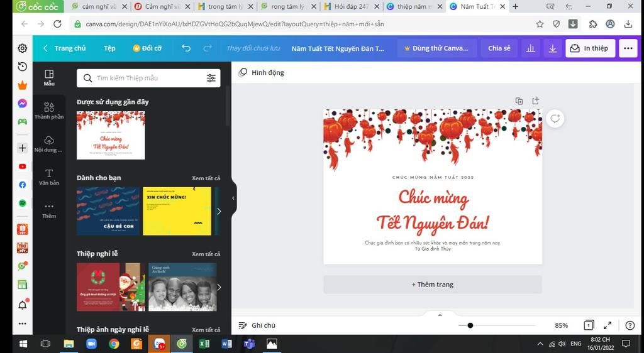The width and height of the screenshot is (644, 353).
Task: Select the recently used lantern template thumbnail
Action: click(x=111, y=135)
